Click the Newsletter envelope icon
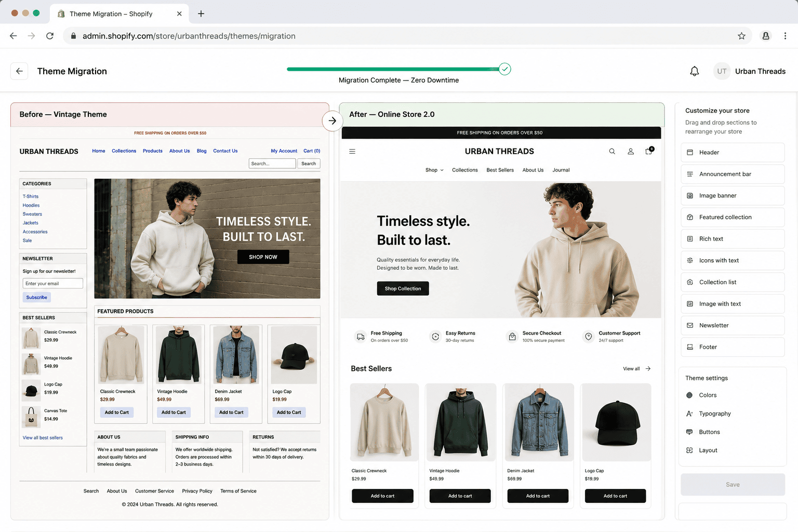This screenshot has height=532, width=798. (x=690, y=325)
